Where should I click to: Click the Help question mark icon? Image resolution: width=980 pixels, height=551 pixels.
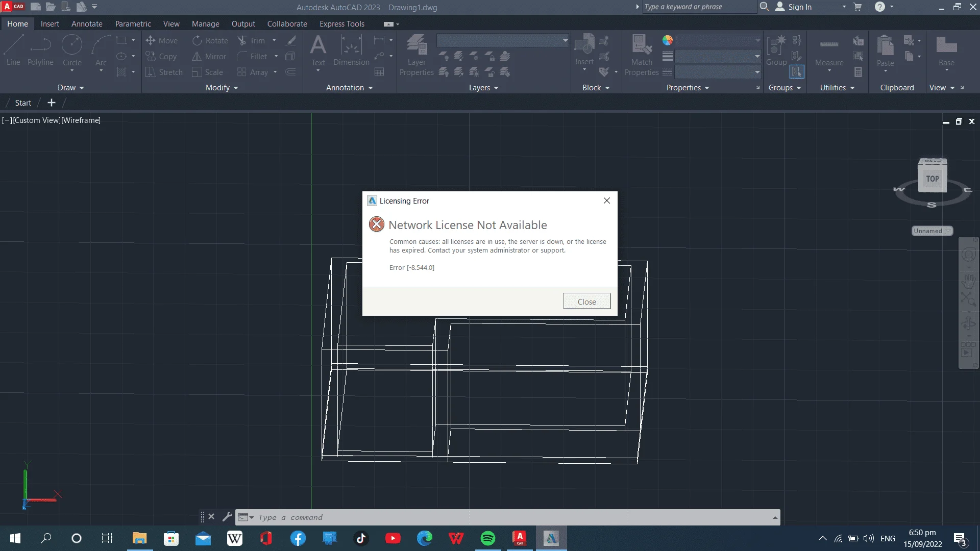pos(879,7)
